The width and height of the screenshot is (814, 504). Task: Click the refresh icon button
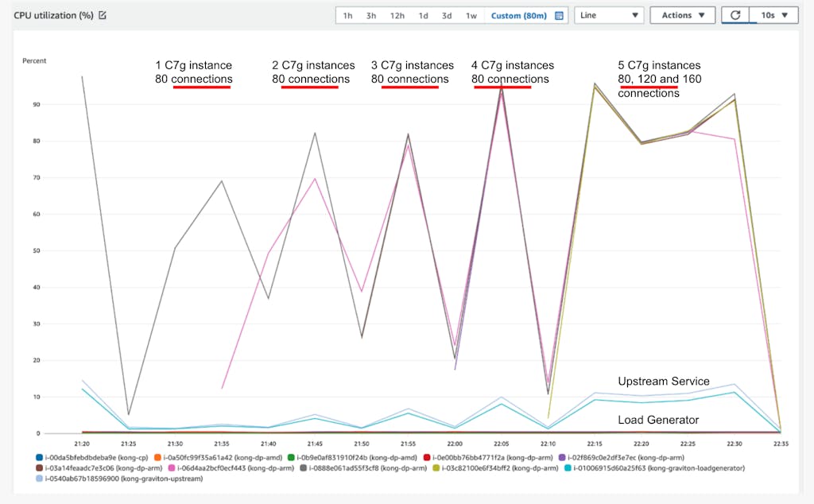735,15
